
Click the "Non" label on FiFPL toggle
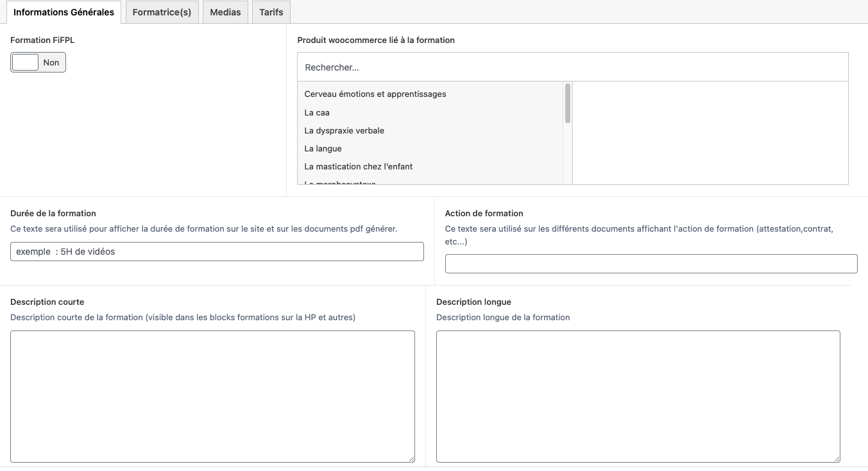[51, 62]
